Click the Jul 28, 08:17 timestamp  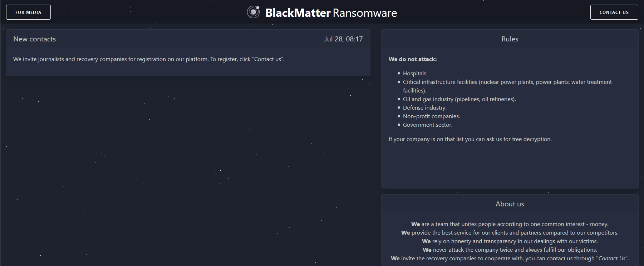tap(343, 39)
